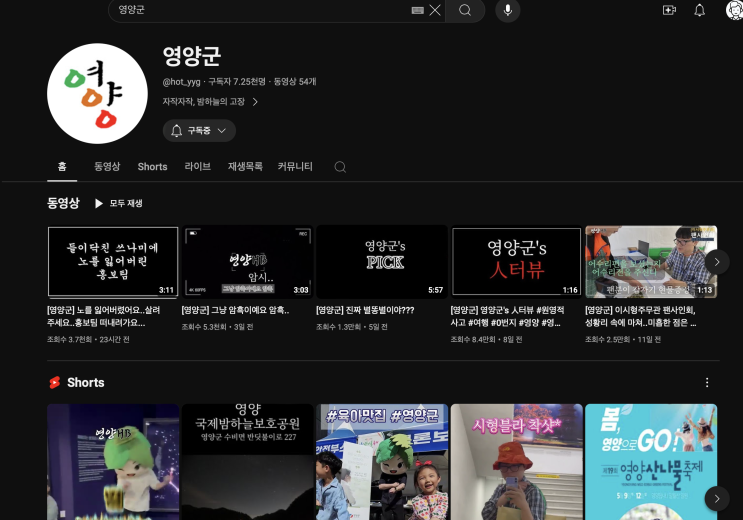743x520 pixels.
Task: Click the Shorts logo icon
Action: (55, 383)
